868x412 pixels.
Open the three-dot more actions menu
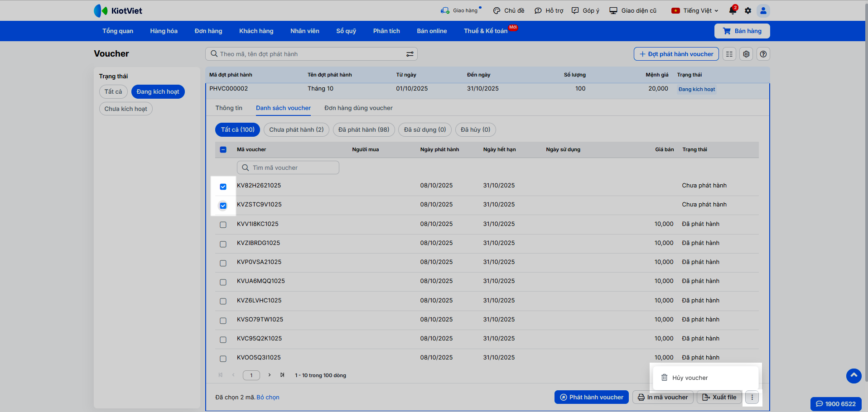coord(752,397)
